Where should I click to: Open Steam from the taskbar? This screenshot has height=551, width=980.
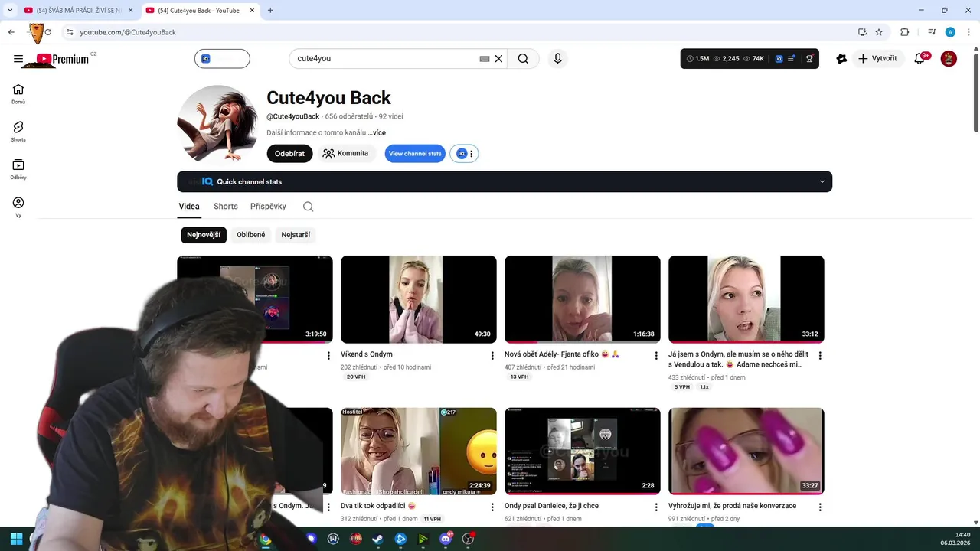point(378,539)
